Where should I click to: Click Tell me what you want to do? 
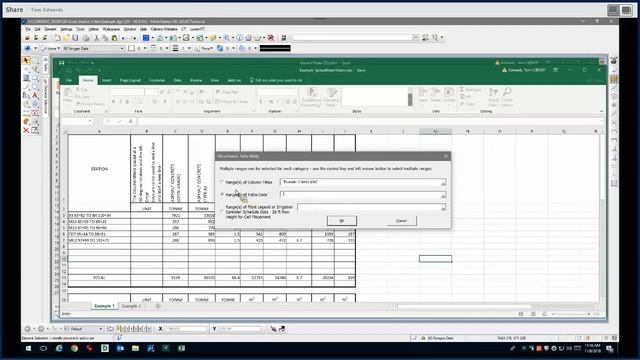pyautogui.click(x=279, y=80)
